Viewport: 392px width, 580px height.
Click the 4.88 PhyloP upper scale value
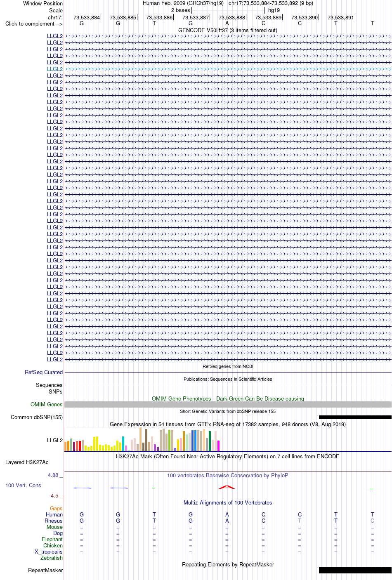[x=55, y=475]
